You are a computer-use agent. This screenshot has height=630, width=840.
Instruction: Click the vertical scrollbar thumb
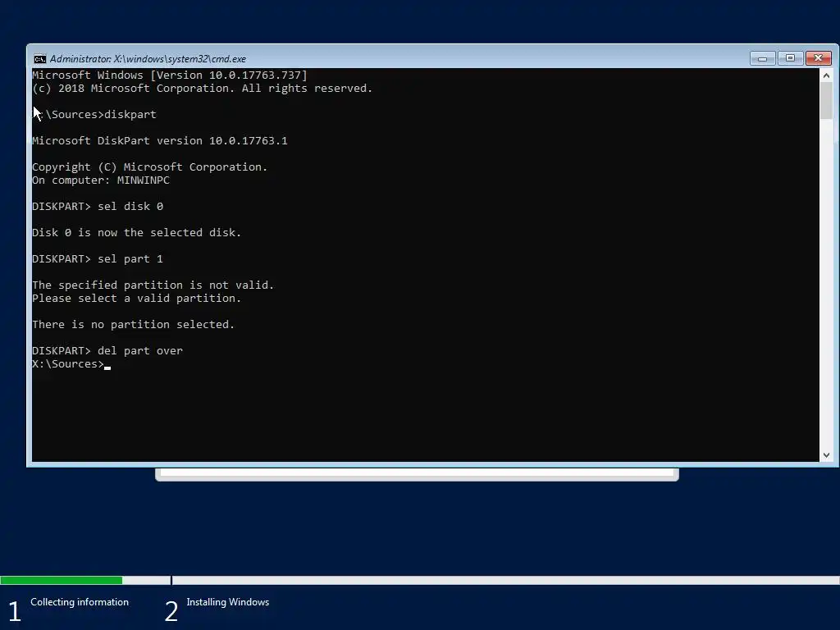(x=826, y=101)
